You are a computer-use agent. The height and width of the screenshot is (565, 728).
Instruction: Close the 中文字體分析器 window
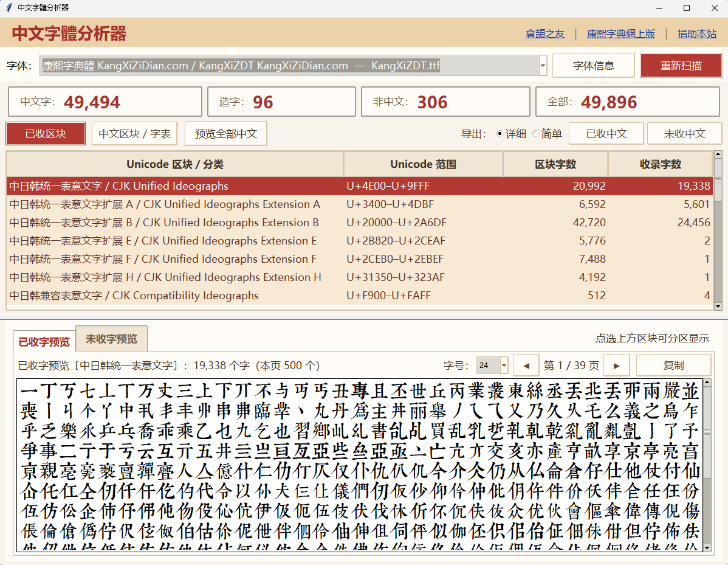[x=715, y=8]
